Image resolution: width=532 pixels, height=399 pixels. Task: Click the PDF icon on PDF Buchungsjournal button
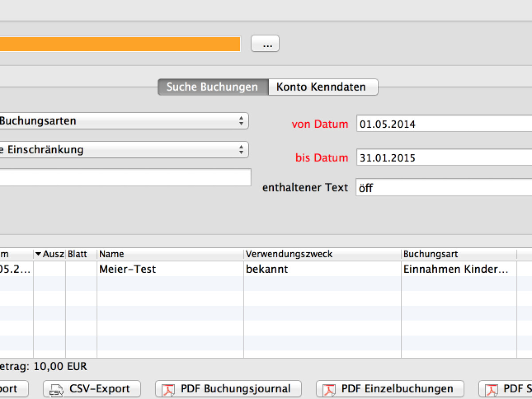pos(169,389)
